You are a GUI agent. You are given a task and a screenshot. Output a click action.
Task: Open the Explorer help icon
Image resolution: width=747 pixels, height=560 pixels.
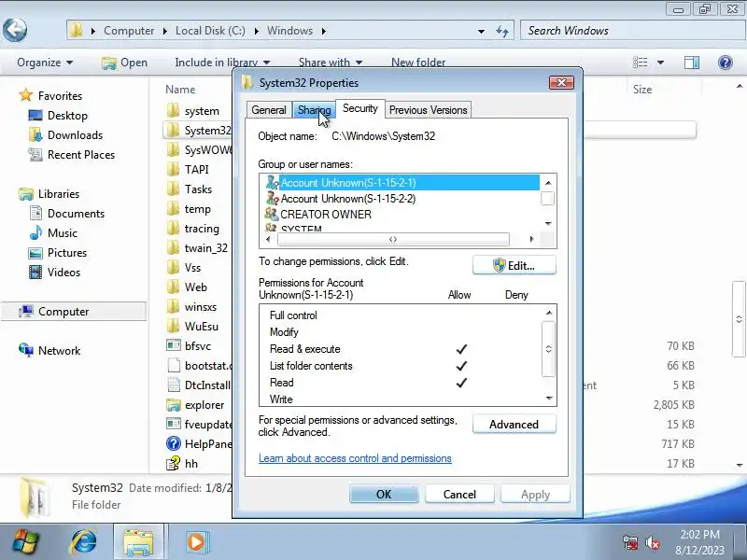[726, 63]
